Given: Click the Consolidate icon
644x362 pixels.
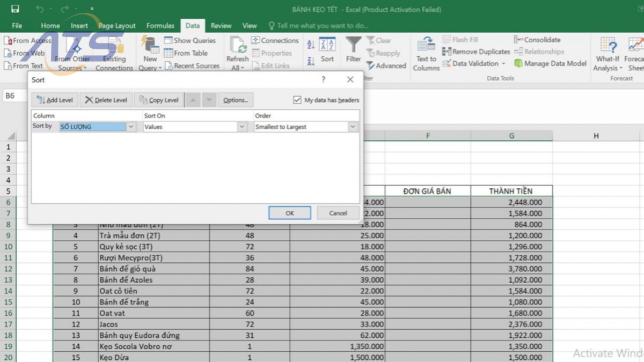Looking at the screenshot, I should click(537, 39).
